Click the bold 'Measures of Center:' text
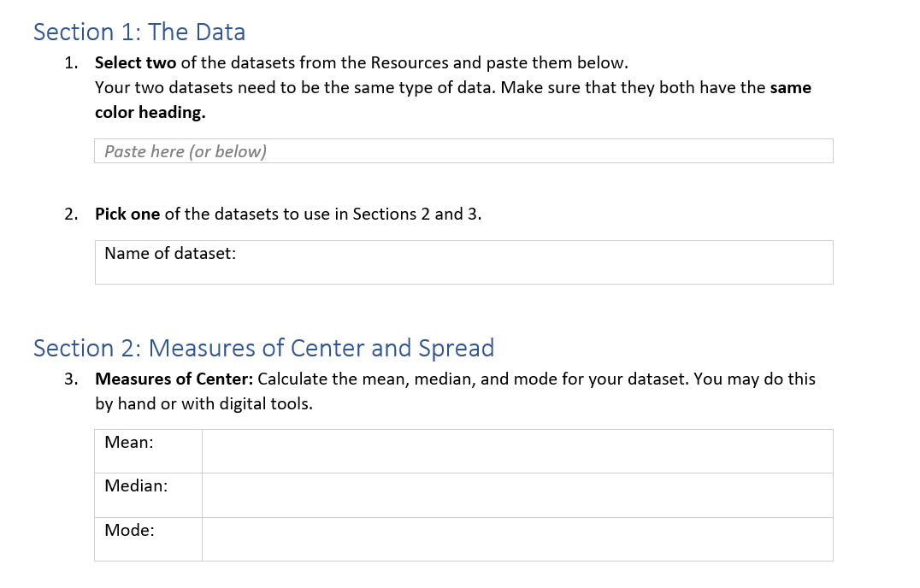 pos(174,379)
